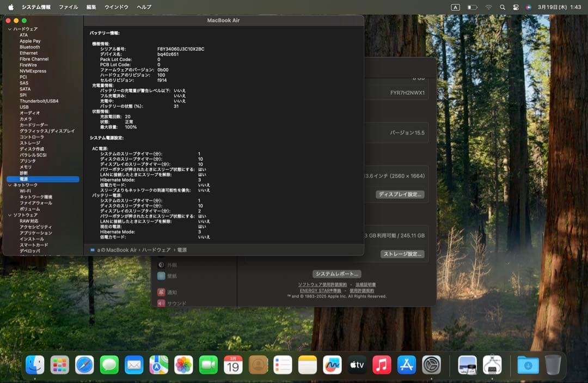Show date and time 3月19日(木) 1:43
The width and height of the screenshot is (588, 383).
[x=559, y=7]
